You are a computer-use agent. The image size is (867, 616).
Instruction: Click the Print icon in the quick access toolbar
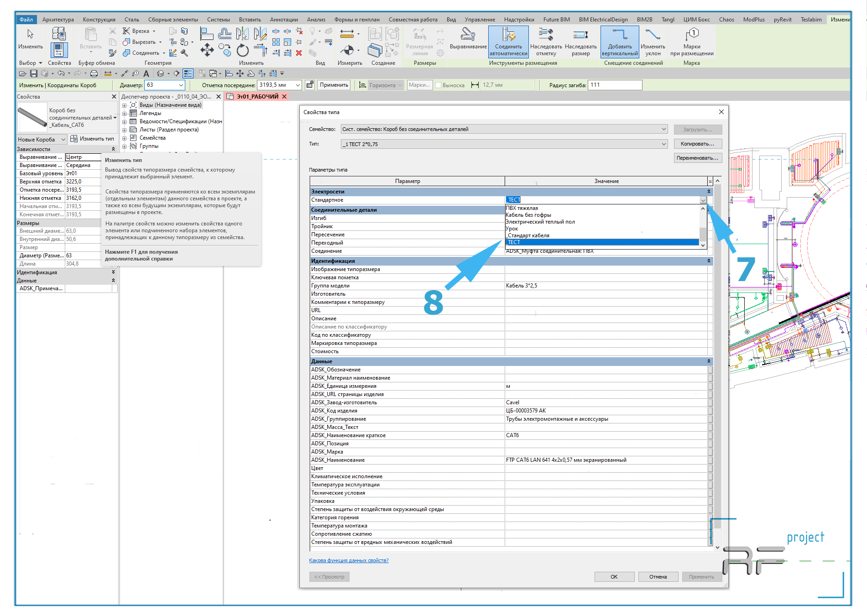pos(94,73)
